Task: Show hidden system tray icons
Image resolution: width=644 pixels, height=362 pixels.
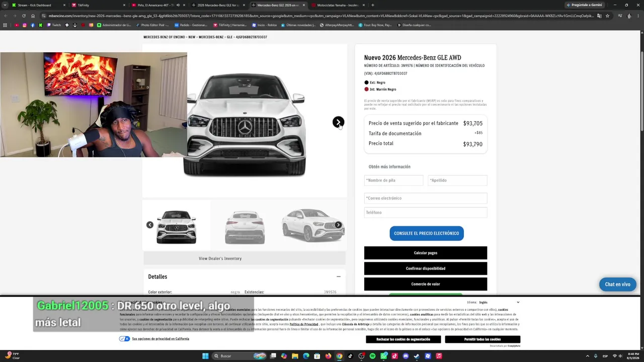Action: coord(587,356)
